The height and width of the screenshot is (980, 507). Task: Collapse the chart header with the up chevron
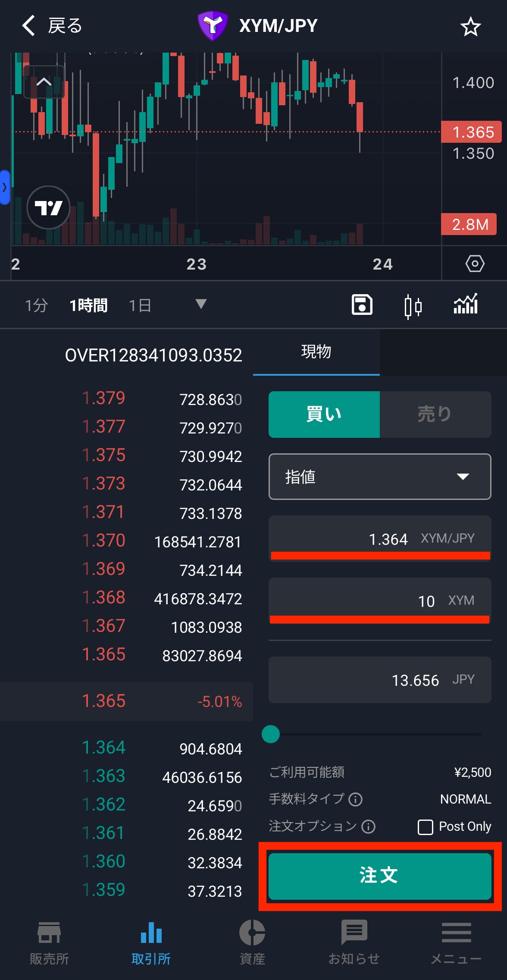(x=44, y=82)
